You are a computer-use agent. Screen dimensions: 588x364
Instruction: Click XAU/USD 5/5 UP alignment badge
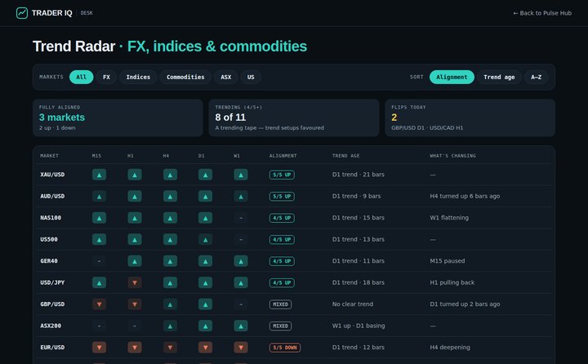tap(282, 175)
